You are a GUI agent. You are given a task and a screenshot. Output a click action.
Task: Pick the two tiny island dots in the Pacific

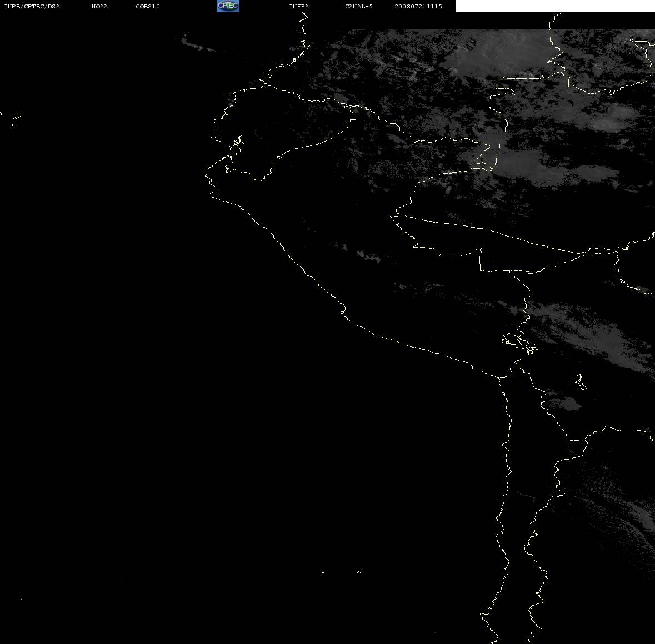(x=341, y=572)
